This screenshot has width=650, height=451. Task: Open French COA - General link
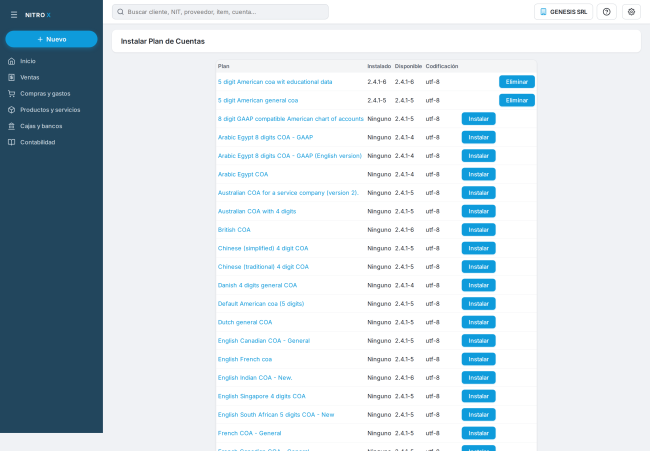(250, 433)
